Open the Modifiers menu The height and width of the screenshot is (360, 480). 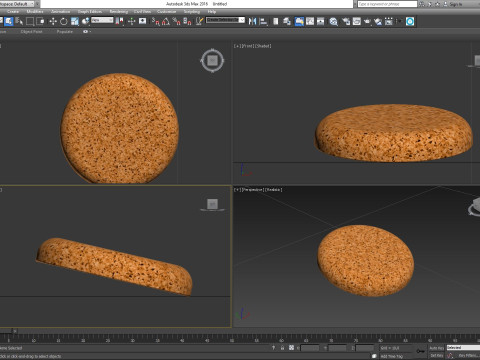[35, 12]
